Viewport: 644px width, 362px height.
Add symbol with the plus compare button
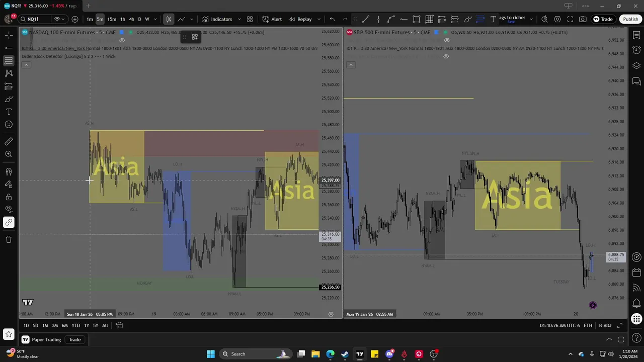click(x=75, y=19)
